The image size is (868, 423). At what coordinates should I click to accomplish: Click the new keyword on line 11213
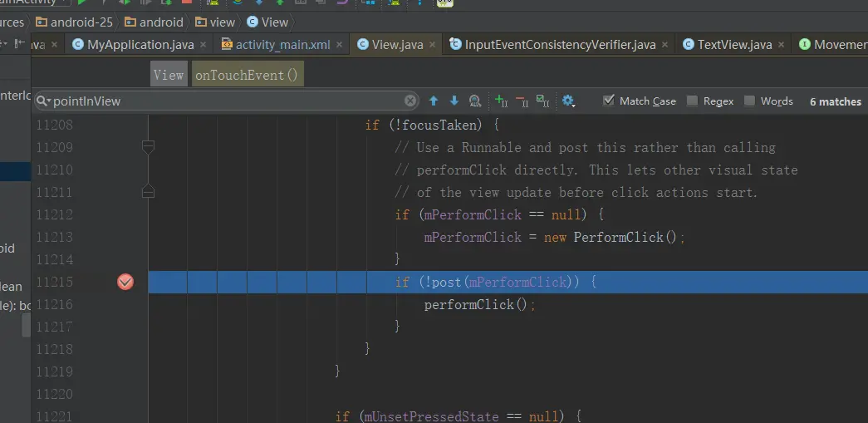pos(555,237)
